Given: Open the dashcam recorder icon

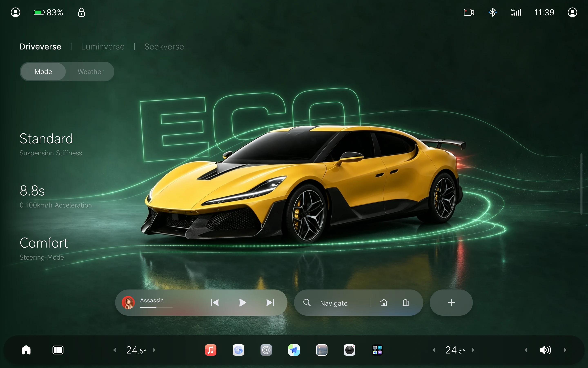Looking at the screenshot, I should 469,12.
